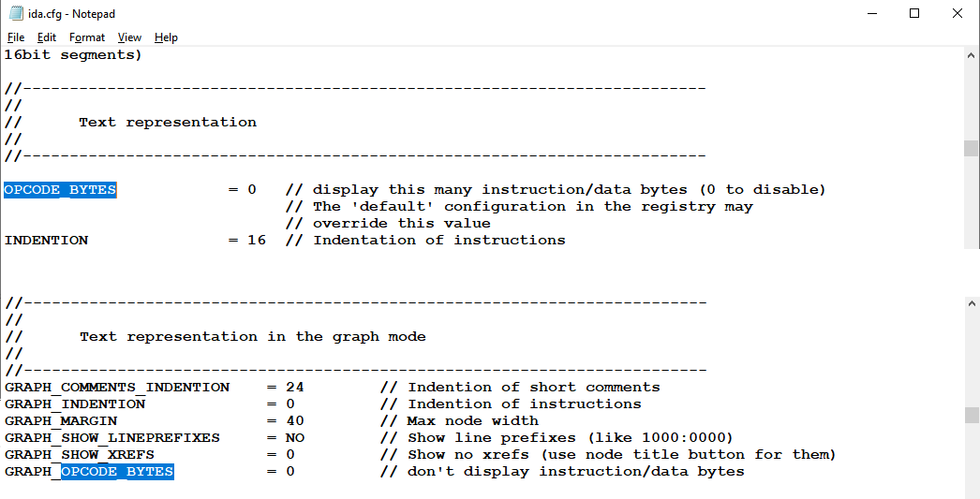The image size is (980, 499).
Task: Open the Edit menu
Action: point(46,37)
